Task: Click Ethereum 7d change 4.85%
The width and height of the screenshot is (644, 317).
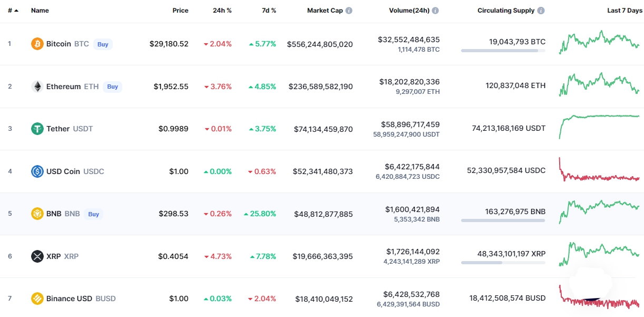Action: coord(262,87)
